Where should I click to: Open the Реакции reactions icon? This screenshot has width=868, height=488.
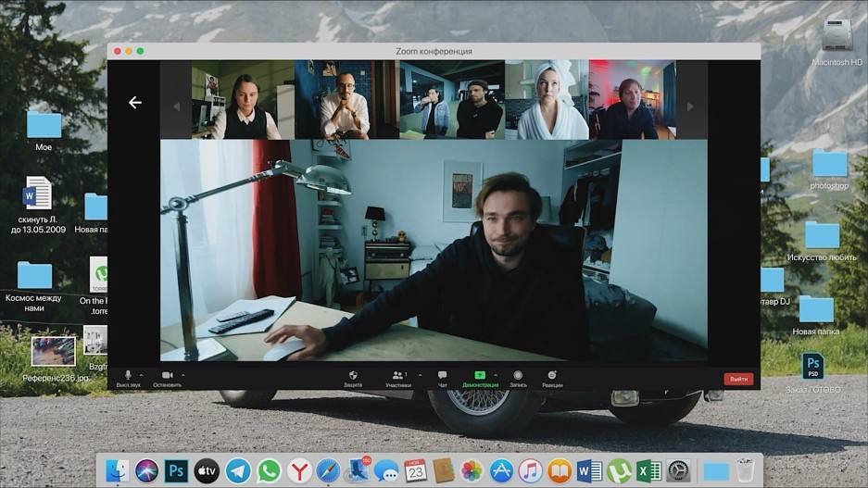(x=552, y=376)
